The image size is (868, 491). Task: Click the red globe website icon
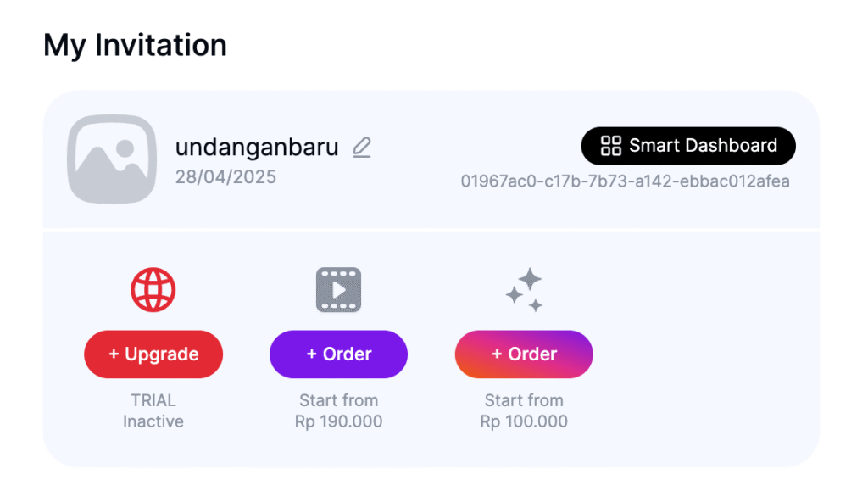pos(153,289)
